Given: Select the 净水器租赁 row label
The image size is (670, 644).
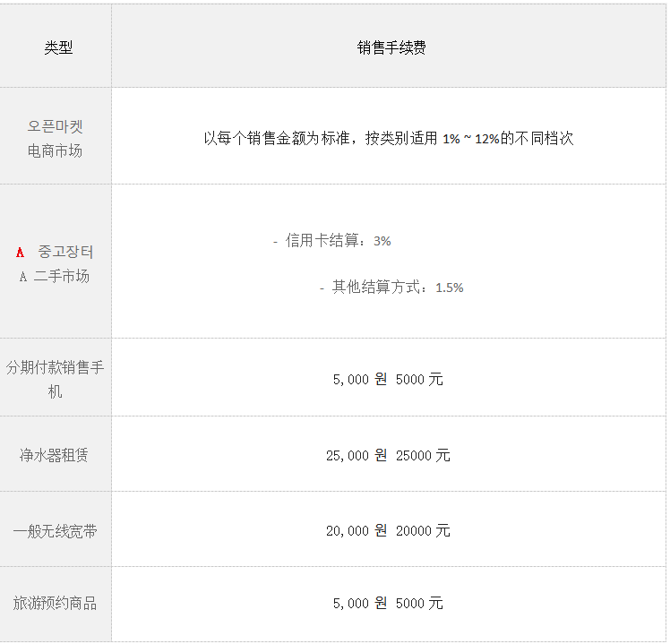Looking at the screenshot, I should point(55,455).
